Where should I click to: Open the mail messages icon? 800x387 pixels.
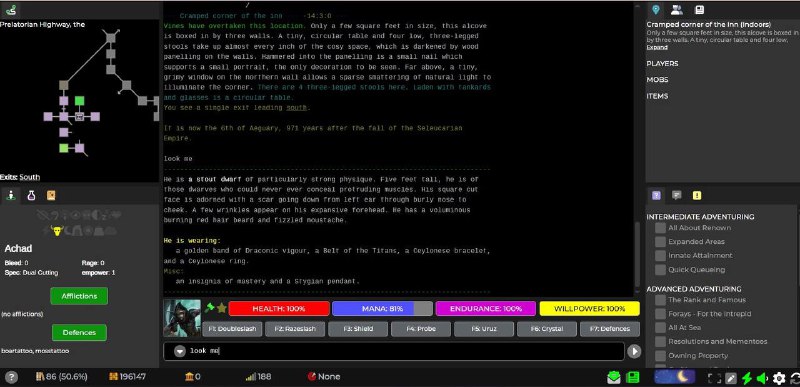[x=614, y=377]
